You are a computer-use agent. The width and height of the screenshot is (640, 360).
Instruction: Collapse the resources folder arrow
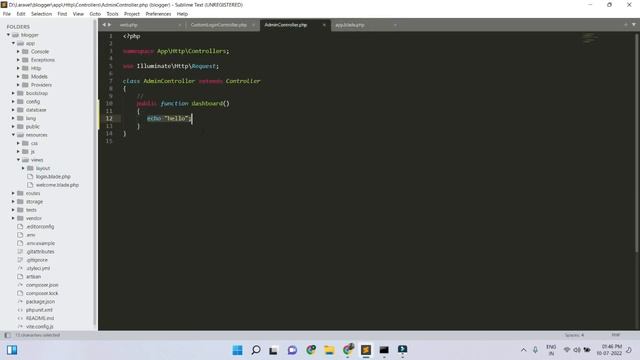(x=13, y=135)
